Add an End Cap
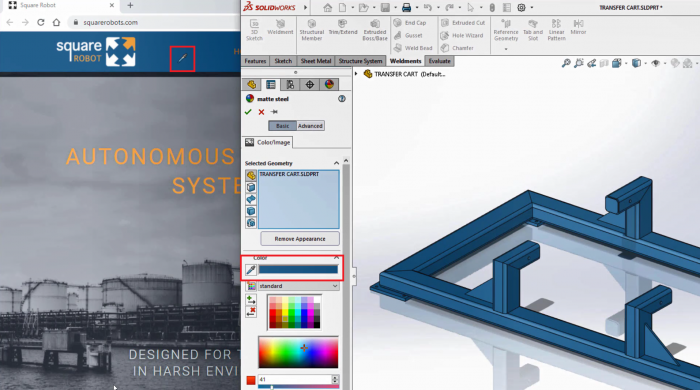 (x=410, y=23)
